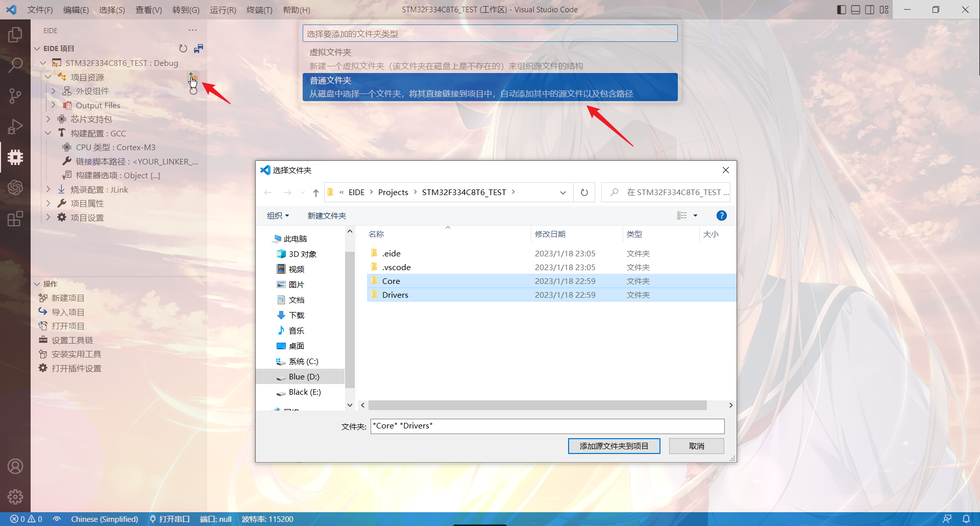Open the customize layout icon
This screenshot has height=526, width=980.
884,10
